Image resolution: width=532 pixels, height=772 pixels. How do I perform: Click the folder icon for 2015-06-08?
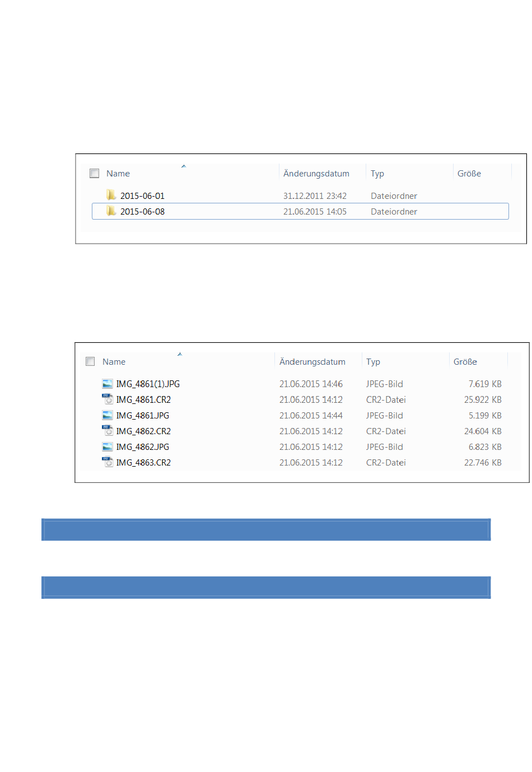(x=111, y=211)
